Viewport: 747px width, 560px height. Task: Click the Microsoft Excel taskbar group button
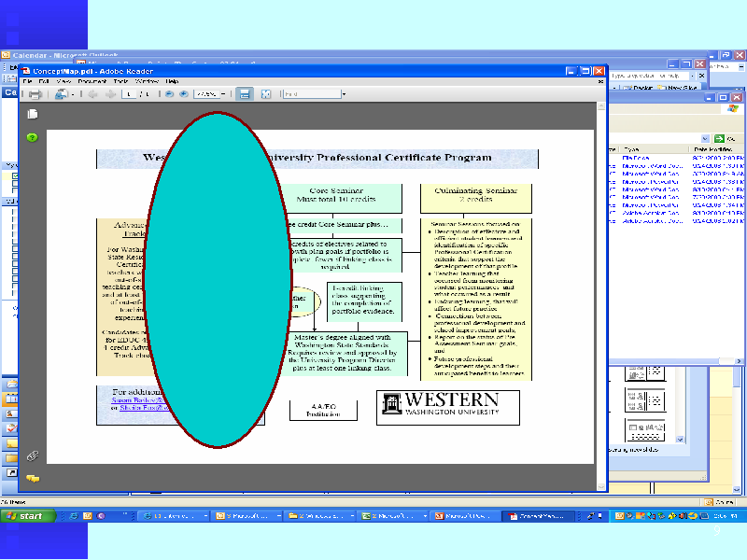(x=393, y=516)
